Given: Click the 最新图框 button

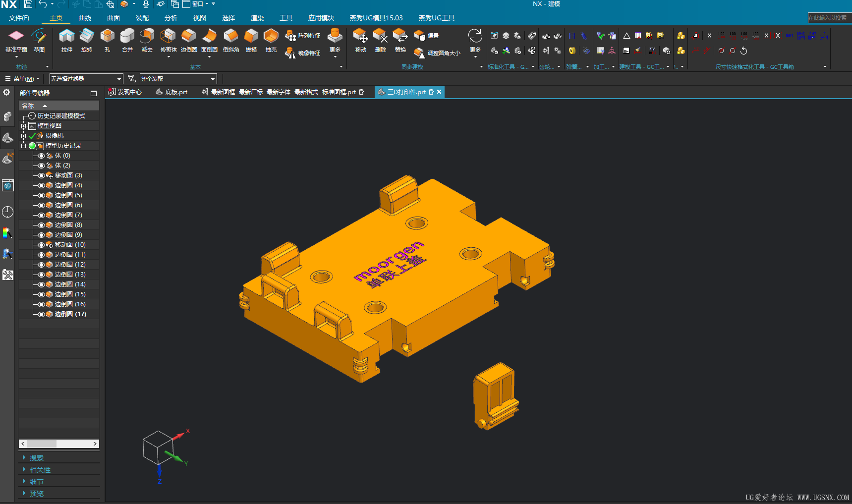Looking at the screenshot, I should [x=222, y=92].
